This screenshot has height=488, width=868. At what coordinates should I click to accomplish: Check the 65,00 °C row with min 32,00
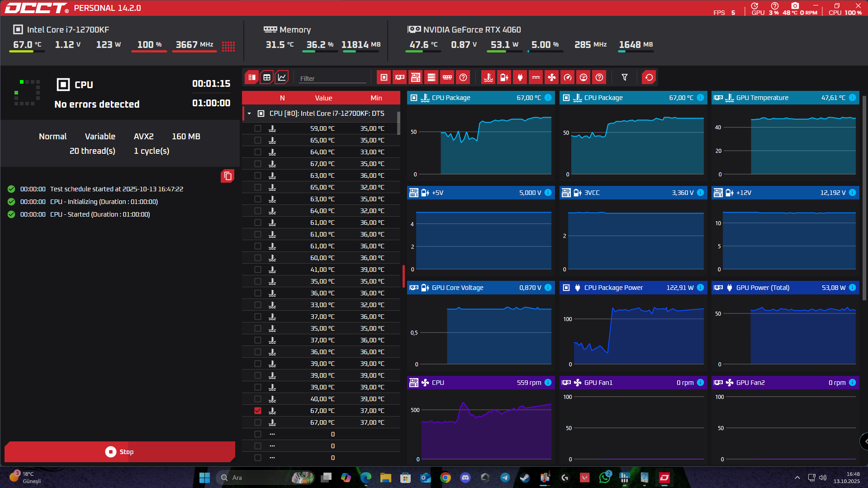click(258, 187)
